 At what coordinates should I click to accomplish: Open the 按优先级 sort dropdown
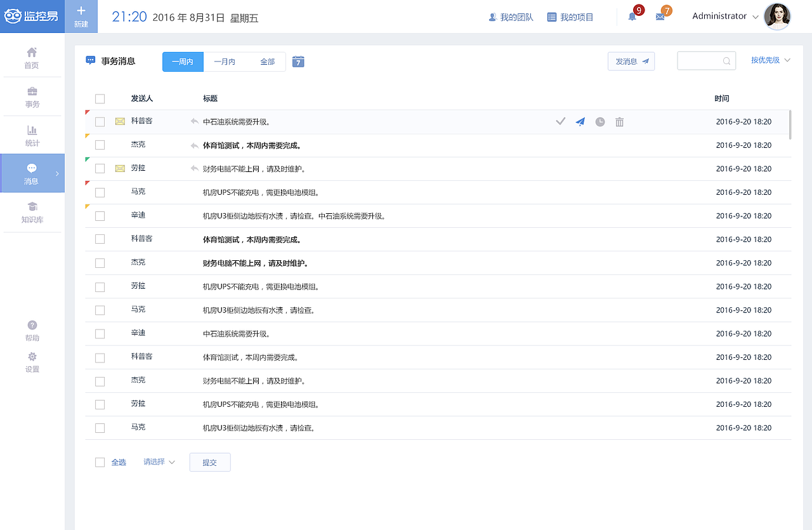(771, 60)
